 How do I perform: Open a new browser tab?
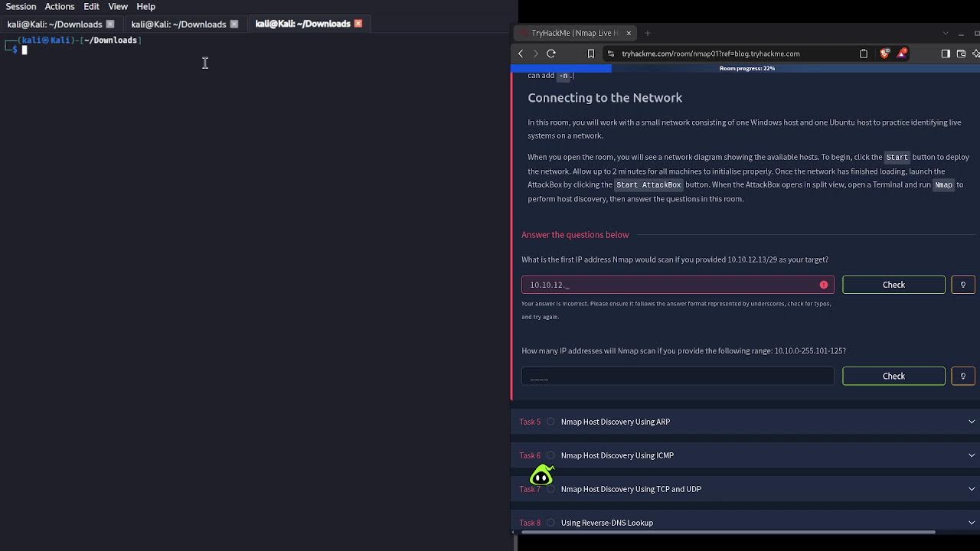[648, 33]
